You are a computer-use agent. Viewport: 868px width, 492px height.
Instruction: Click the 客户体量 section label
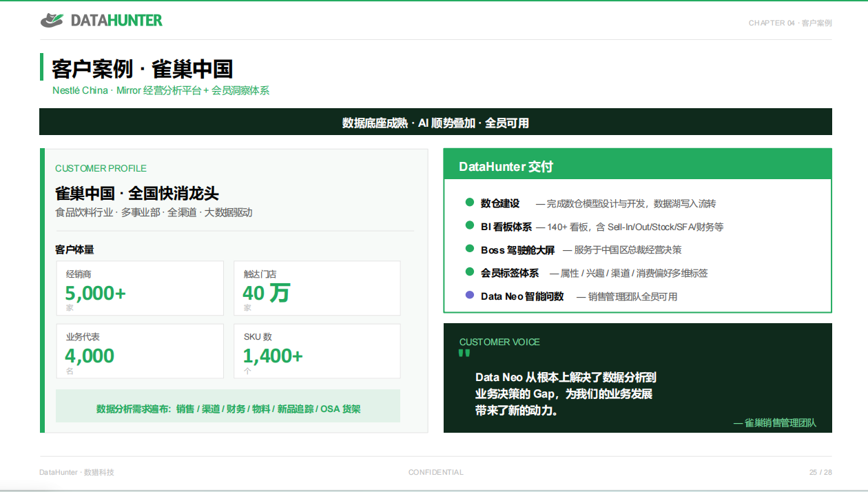tap(74, 249)
